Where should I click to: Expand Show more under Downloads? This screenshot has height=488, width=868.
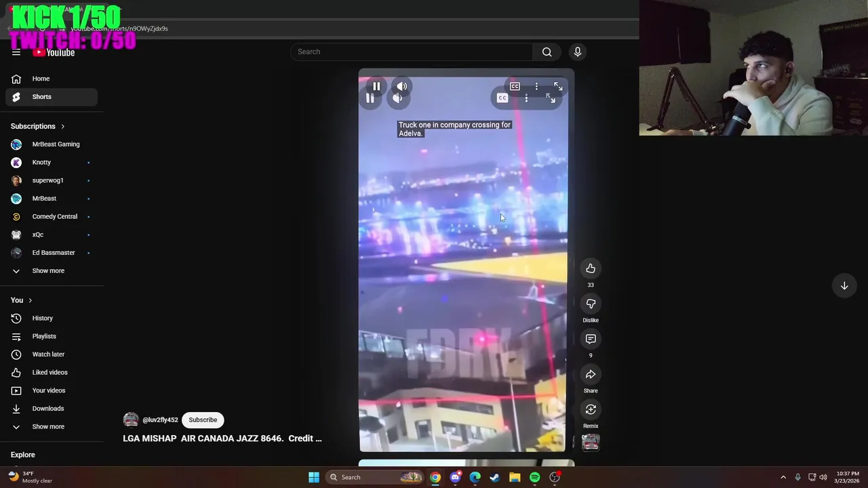coord(52,427)
